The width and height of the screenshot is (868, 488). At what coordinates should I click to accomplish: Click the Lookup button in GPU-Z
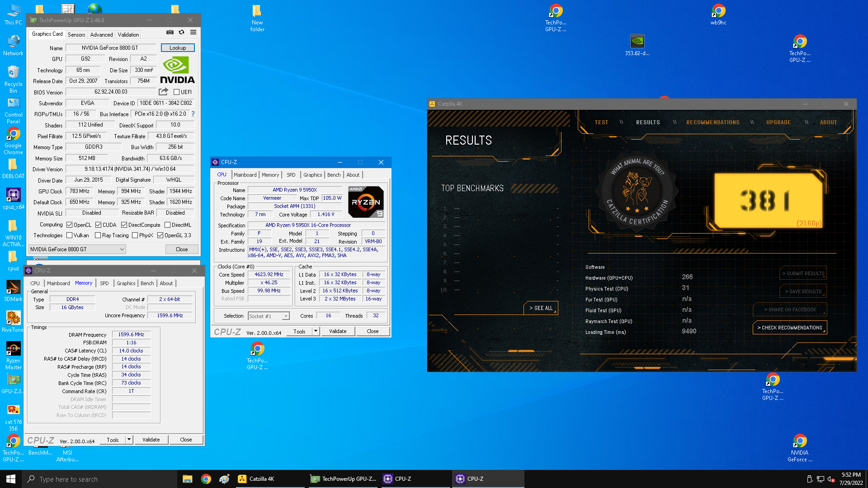coord(178,48)
